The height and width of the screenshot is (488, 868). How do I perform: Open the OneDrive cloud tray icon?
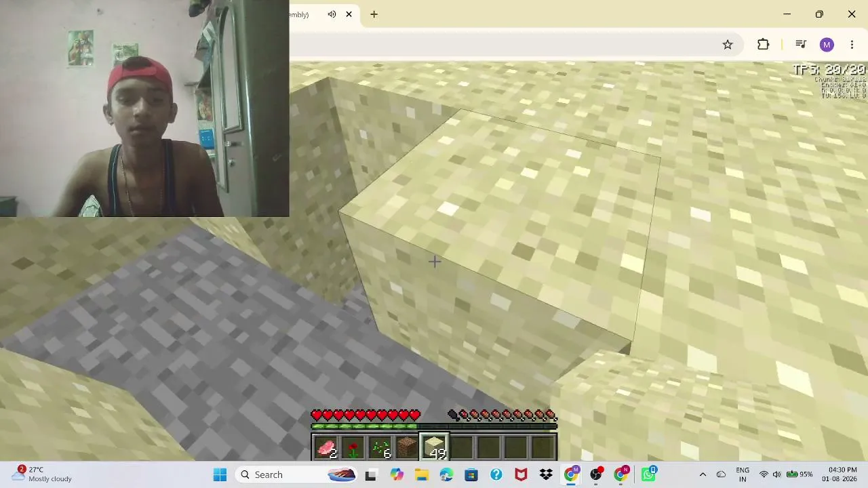721,474
